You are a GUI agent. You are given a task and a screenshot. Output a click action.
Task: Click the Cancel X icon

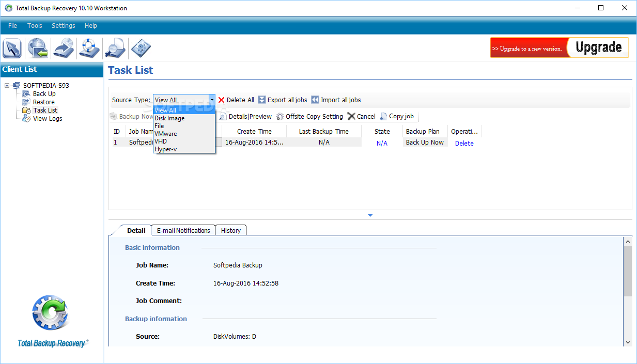pyautogui.click(x=351, y=117)
